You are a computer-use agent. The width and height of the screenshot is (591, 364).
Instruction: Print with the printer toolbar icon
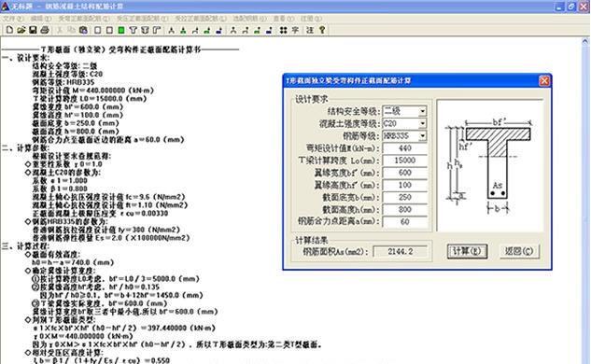pyautogui.click(x=45, y=30)
